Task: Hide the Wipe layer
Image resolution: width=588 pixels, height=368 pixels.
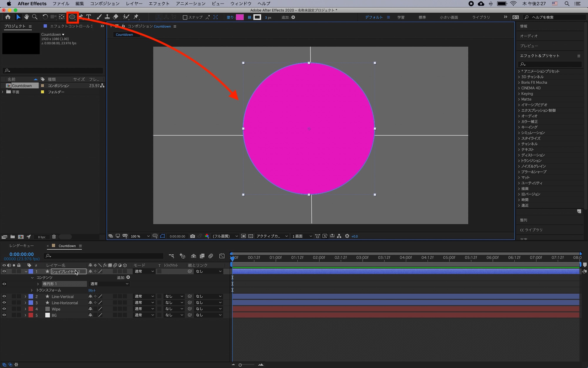Action: coord(4,309)
